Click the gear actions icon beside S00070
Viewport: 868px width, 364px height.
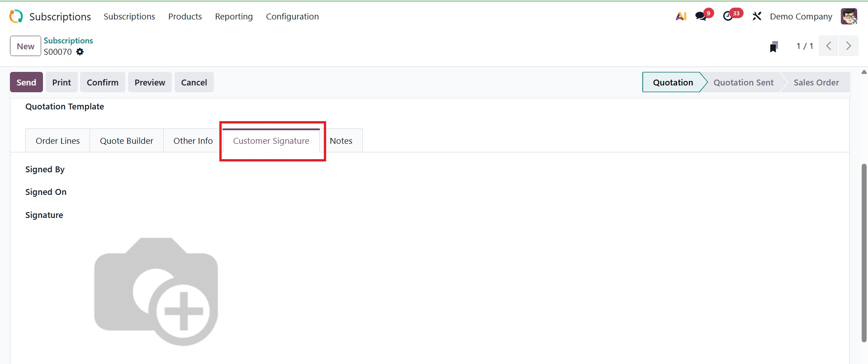(x=80, y=52)
